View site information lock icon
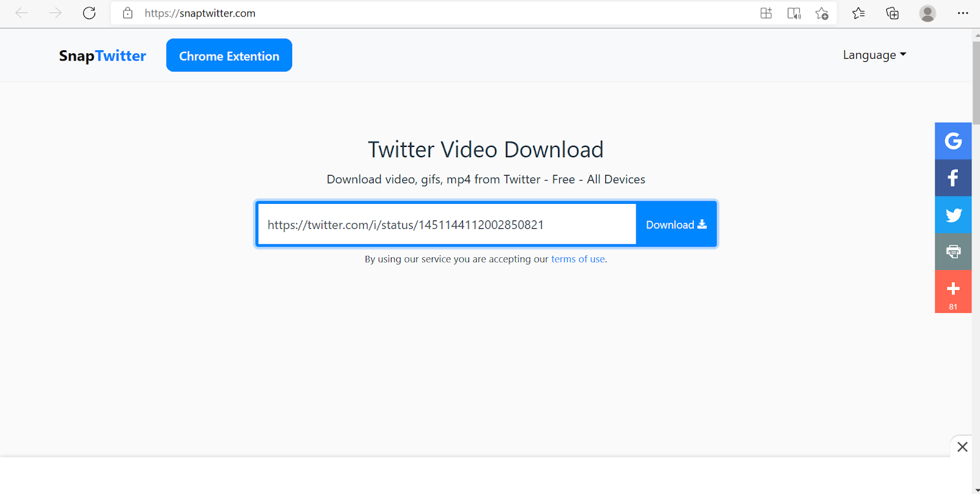The height and width of the screenshot is (494, 980). (x=127, y=13)
